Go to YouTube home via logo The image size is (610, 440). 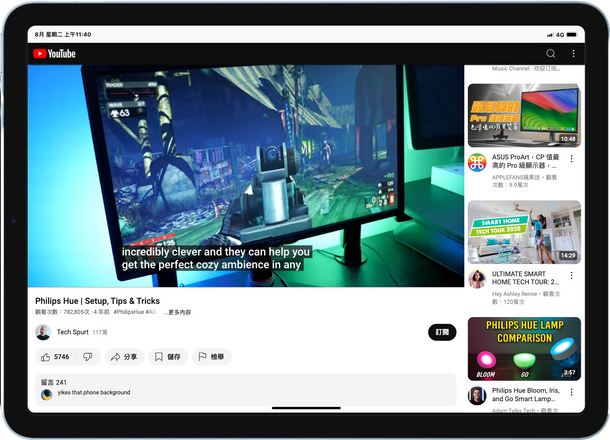(x=55, y=54)
